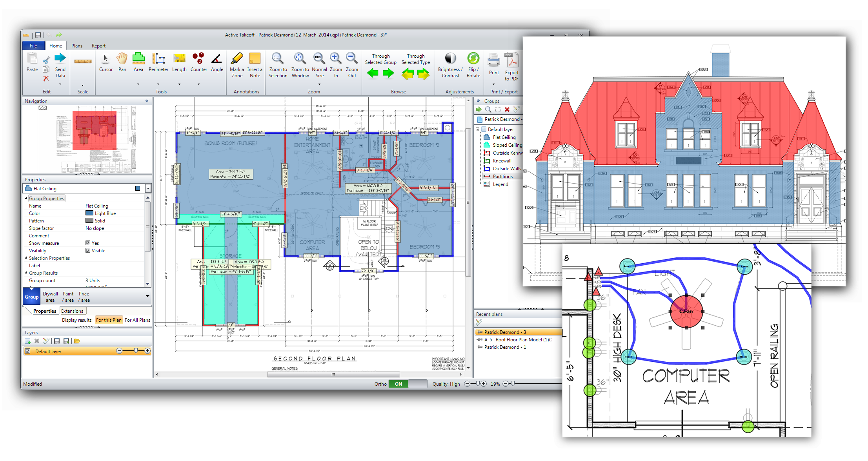Click the Light Blue color swatch
868x461 pixels.
[89, 213]
